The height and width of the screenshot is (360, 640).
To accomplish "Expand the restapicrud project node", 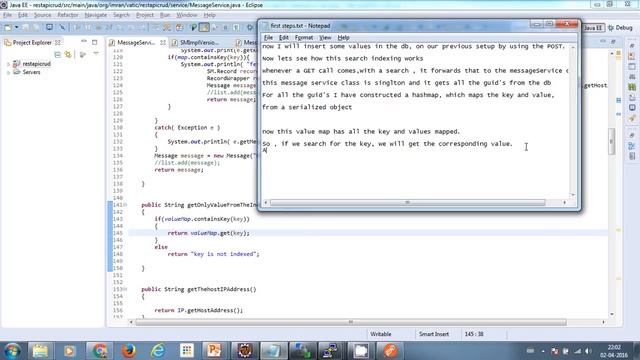I will (x=8, y=64).
